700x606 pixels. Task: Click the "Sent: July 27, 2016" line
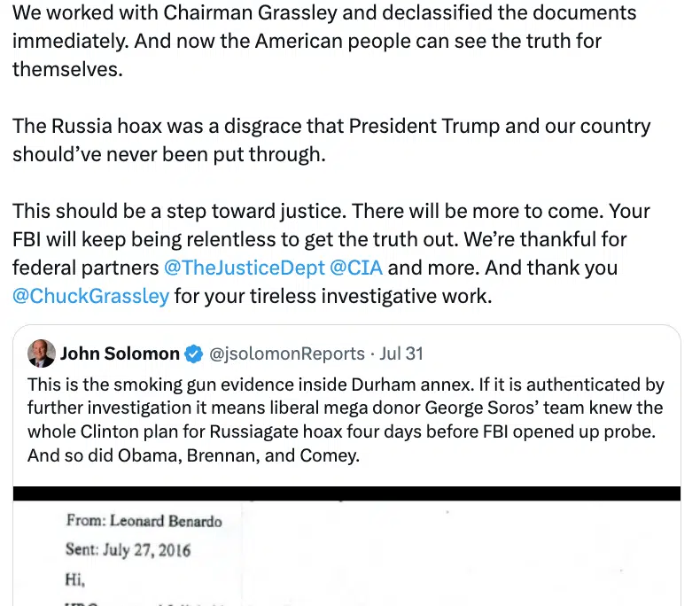point(128,549)
